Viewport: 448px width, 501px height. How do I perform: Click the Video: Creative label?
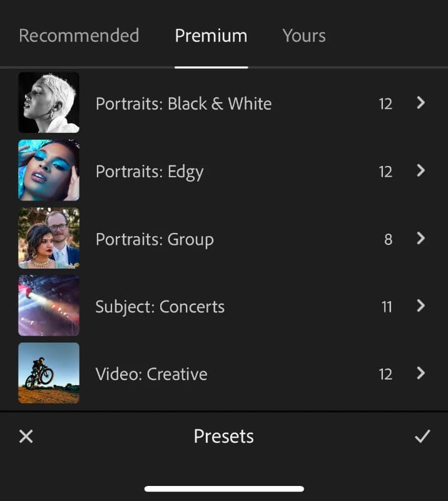(x=151, y=374)
